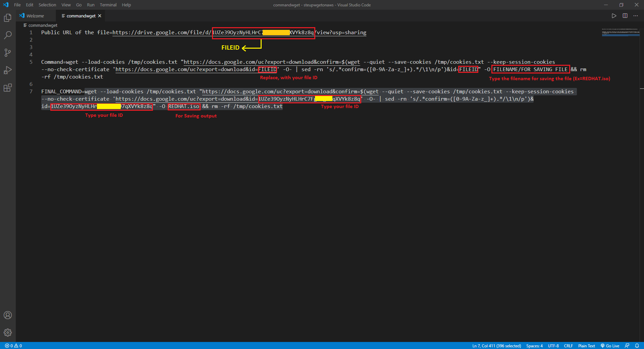Click Ln 7, Col 411 cursor position
644x349 pixels.
point(497,346)
